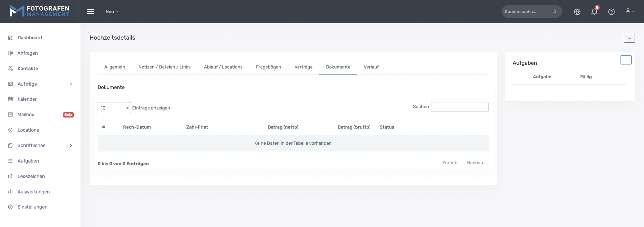Open the help question mark icon
Image resolution: width=644 pixels, height=227 pixels.
pyautogui.click(x=611, y=12)
